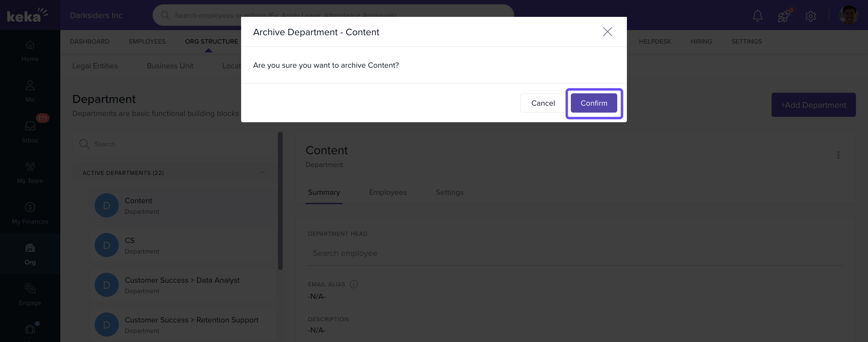Open the settings gear icon
The height and width of the screenshot is (342, 868).
tap(810, 16)
